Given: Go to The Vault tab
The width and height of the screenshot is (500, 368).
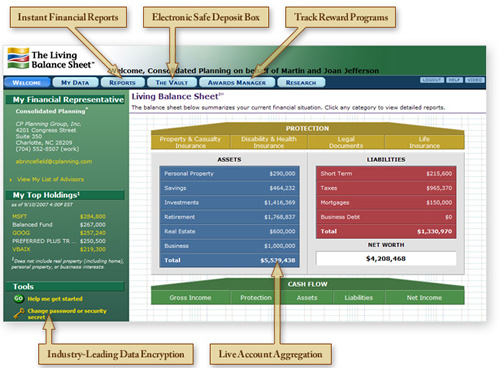Looking at the screenshot, I should click(172, 82).
